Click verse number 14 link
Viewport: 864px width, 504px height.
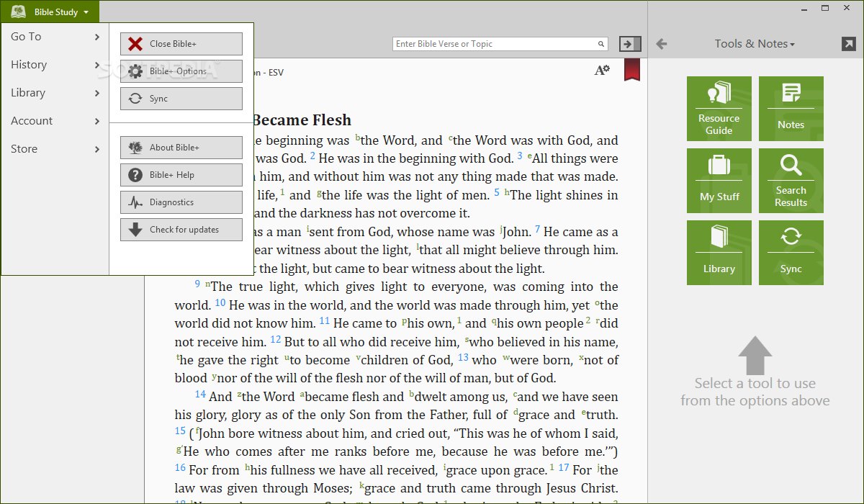[x=200, y=394]
